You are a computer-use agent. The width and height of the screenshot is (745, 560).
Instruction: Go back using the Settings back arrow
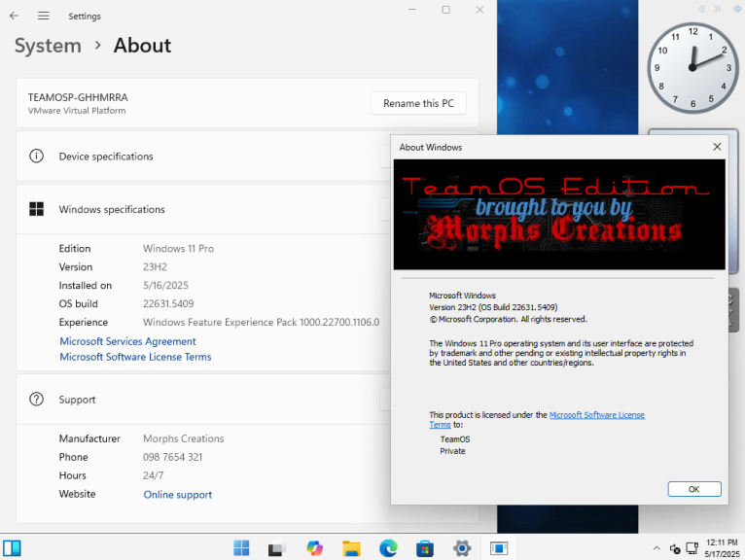point(15,16)
